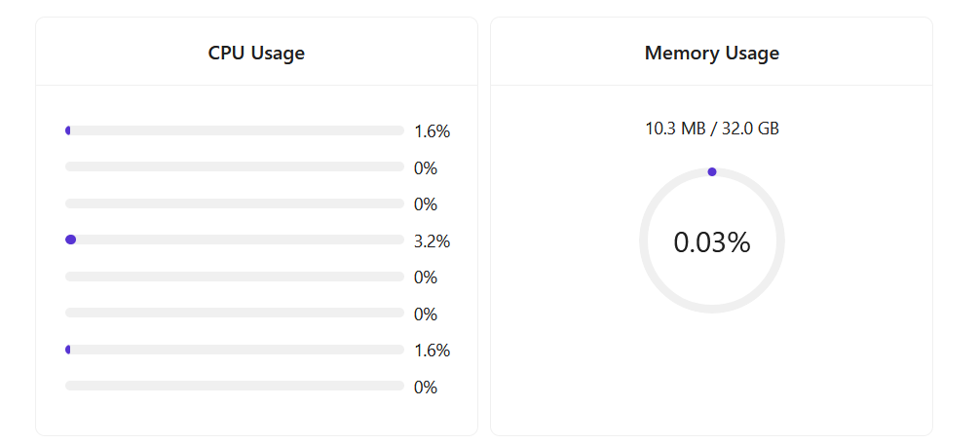The image size is (980, 444).
Task: Click the 1.6% label of seventh core
Action: [432, 351]
